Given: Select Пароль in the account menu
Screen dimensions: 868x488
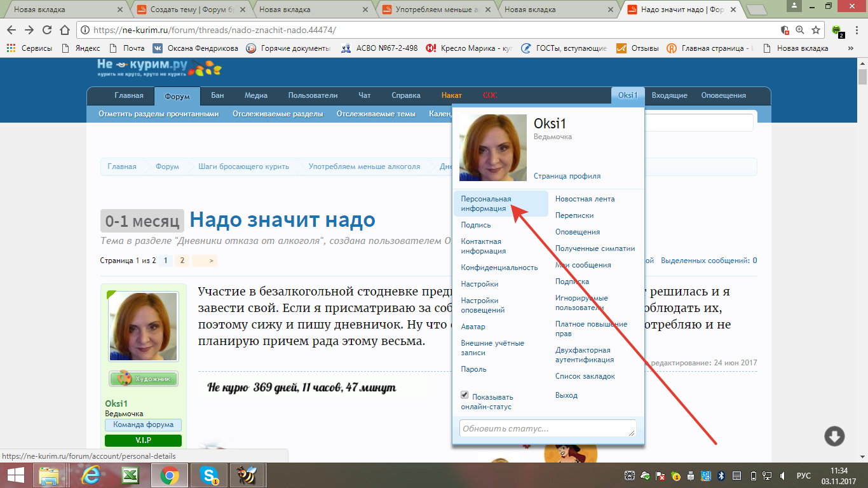Looking at the screenshot, I should click(474, 369).
